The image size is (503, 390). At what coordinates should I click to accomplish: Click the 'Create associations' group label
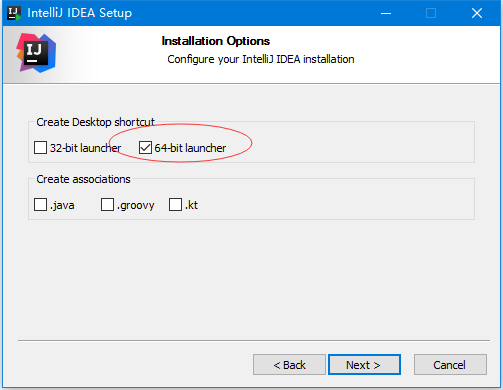coord(83,179)
